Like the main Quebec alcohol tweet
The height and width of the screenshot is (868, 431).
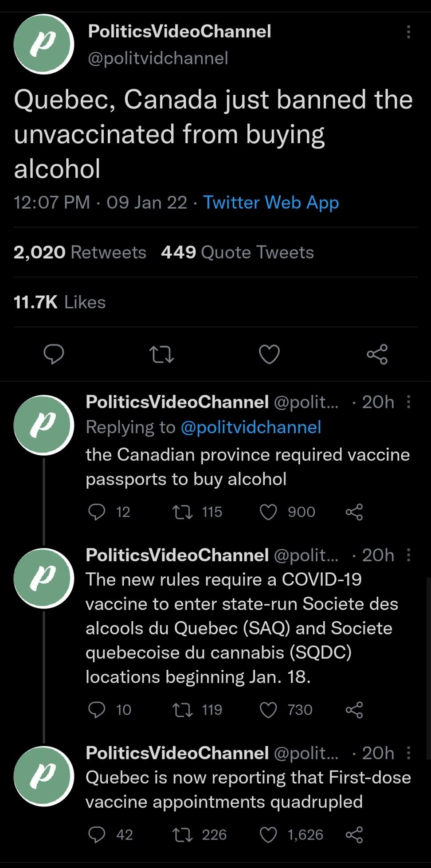click(x=269, y=354)
